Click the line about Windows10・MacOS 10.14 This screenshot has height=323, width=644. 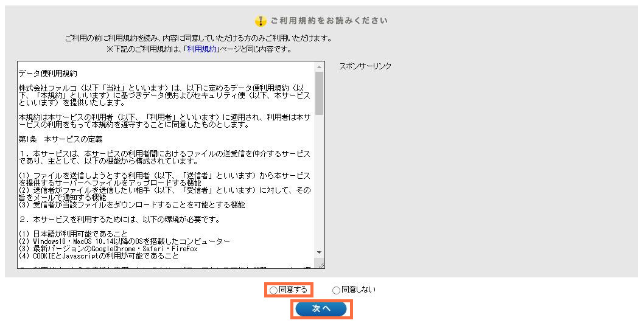coord(124,241)
